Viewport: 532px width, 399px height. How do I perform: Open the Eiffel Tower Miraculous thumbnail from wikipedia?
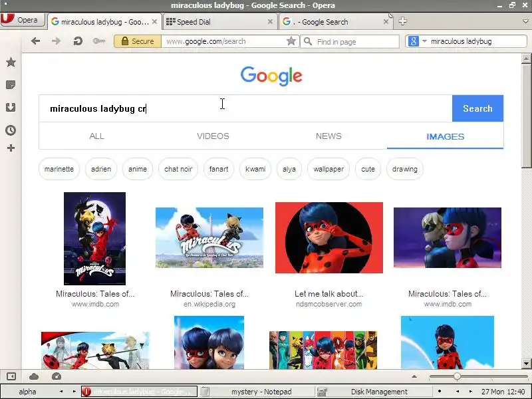point(209,237)
